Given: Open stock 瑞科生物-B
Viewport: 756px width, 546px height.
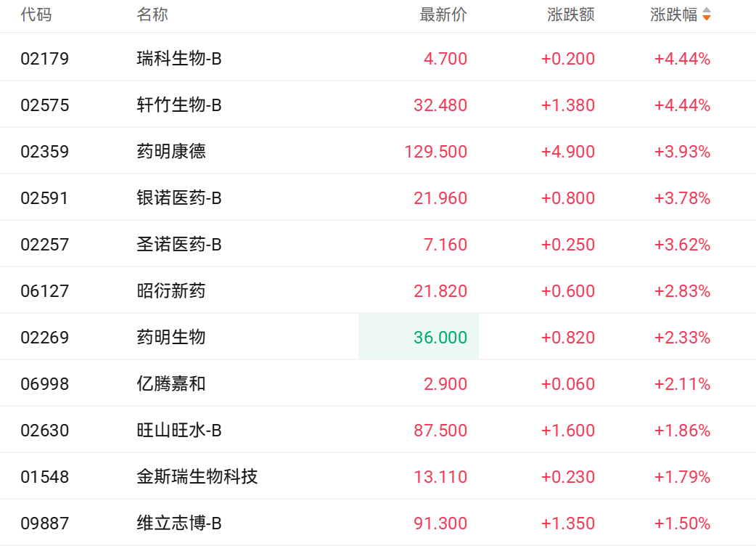Looking at the screenshot, I should (179, 59).
